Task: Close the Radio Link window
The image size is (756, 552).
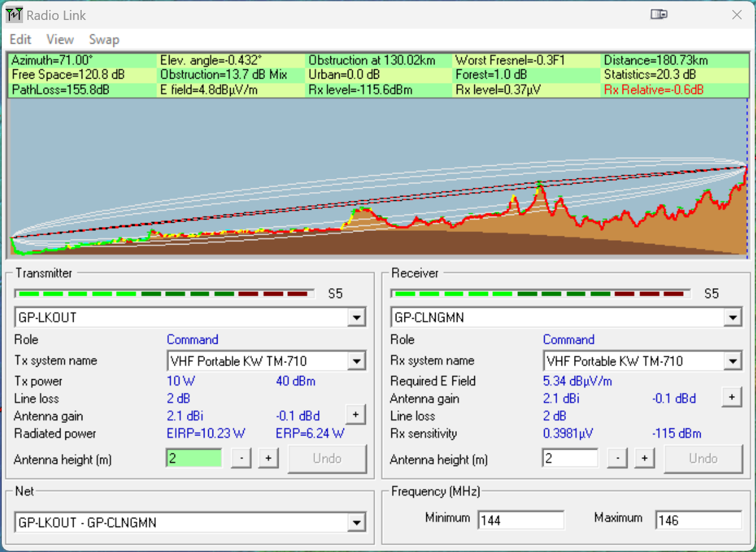Action: 737,15
